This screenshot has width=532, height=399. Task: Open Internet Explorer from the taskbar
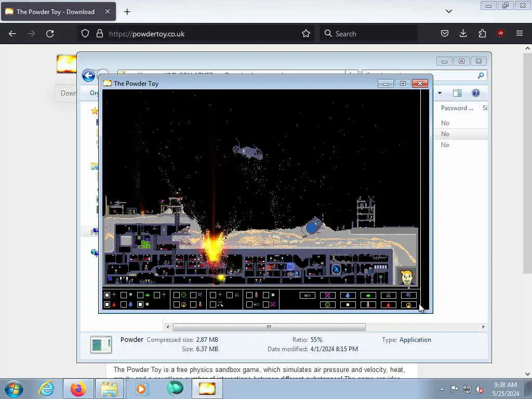tap(46, 389)
